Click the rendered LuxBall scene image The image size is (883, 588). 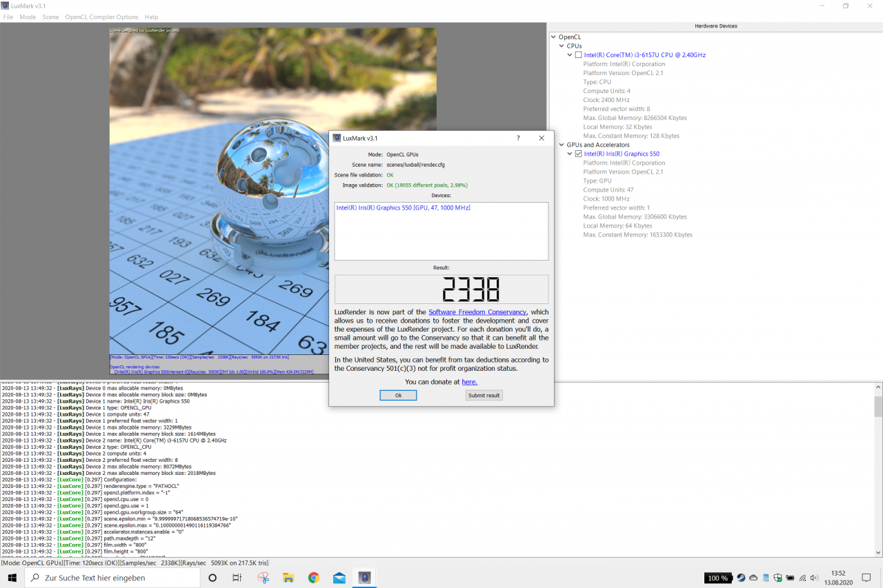point(273,191)
